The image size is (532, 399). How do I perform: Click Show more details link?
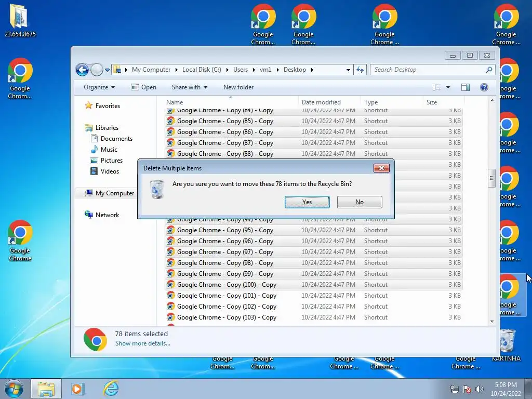pyautogui.click(x=142, y=343)
